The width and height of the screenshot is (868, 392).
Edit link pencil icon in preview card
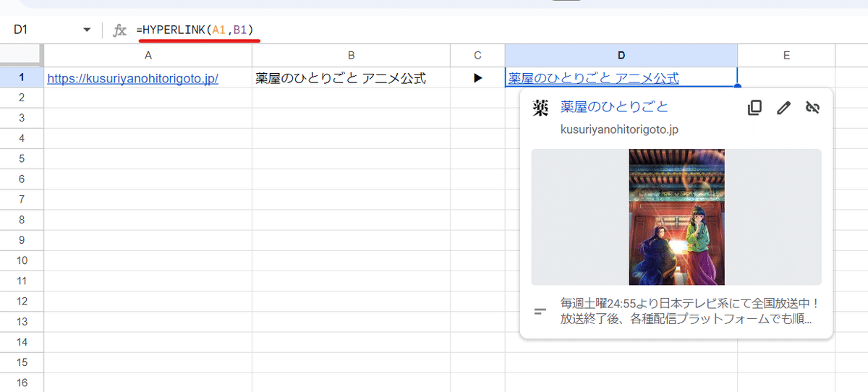[783, 108]
